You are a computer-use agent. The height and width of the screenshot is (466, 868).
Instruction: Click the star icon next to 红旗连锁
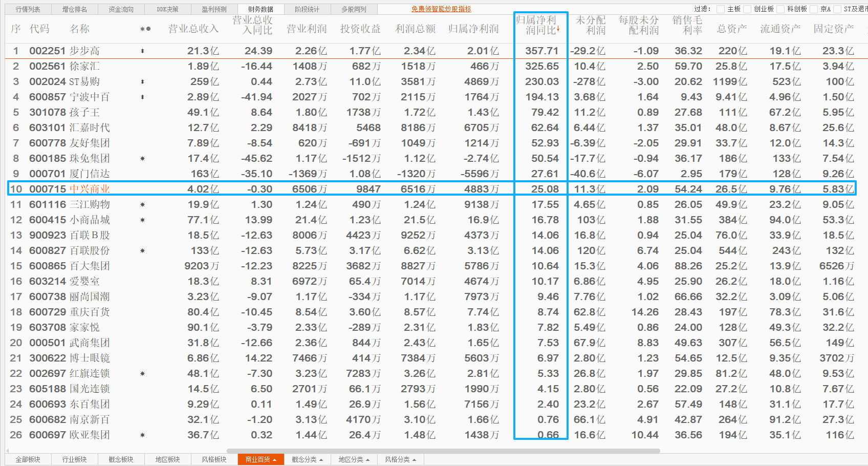click(x=142, y=373)
